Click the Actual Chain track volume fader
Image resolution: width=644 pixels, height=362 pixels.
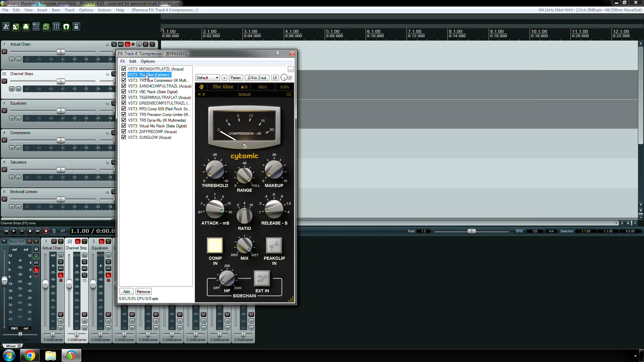point(61,52)
